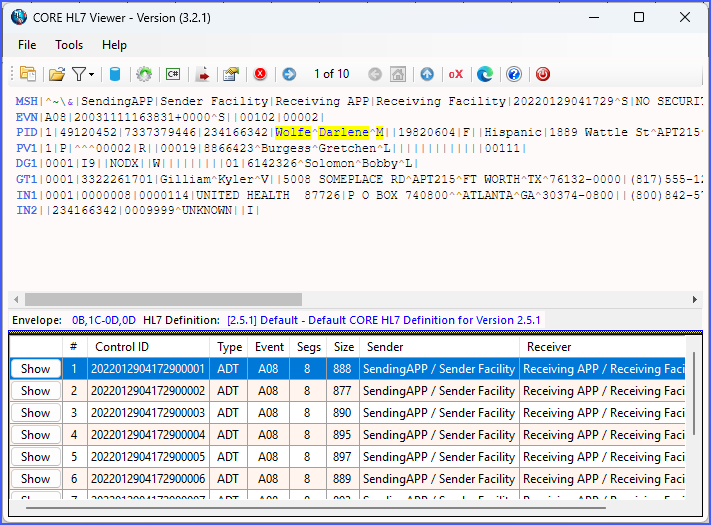Click Show button for message 5
711x525 pixels.
pyautogui.click(x=35, y=457)
